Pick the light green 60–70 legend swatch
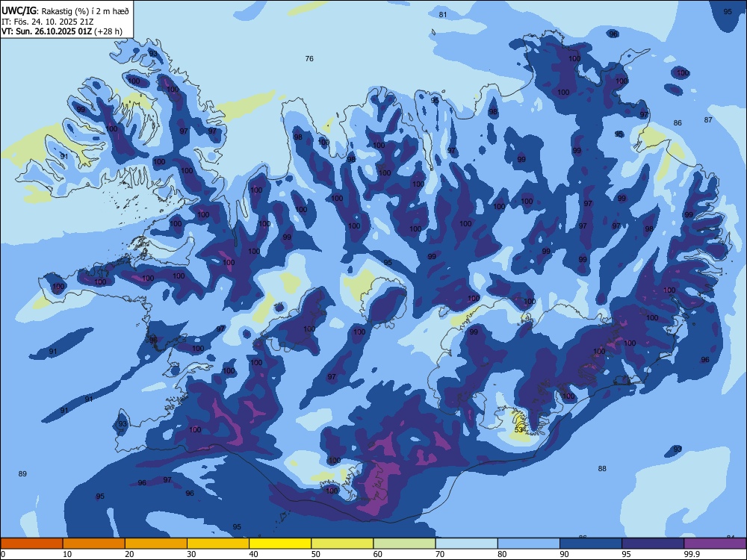 (x=404, y=544)
